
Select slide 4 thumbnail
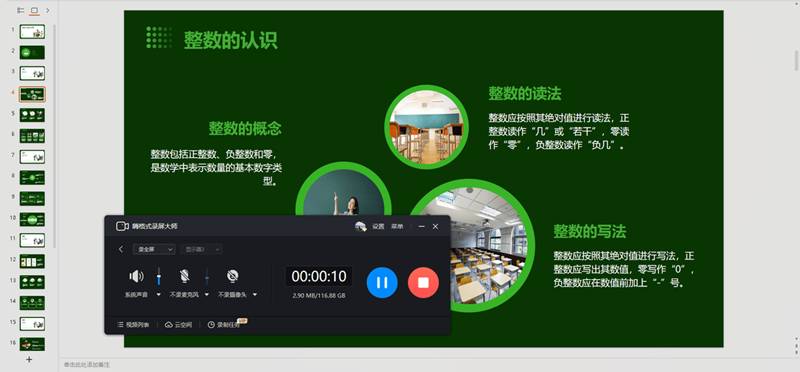pyautogui.click(x=32, y=94)
